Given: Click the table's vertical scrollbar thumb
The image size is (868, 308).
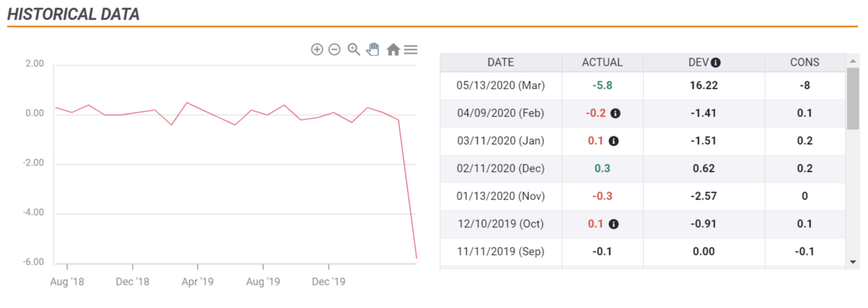Looking at the screenshot, I should [x=853, y=98].
